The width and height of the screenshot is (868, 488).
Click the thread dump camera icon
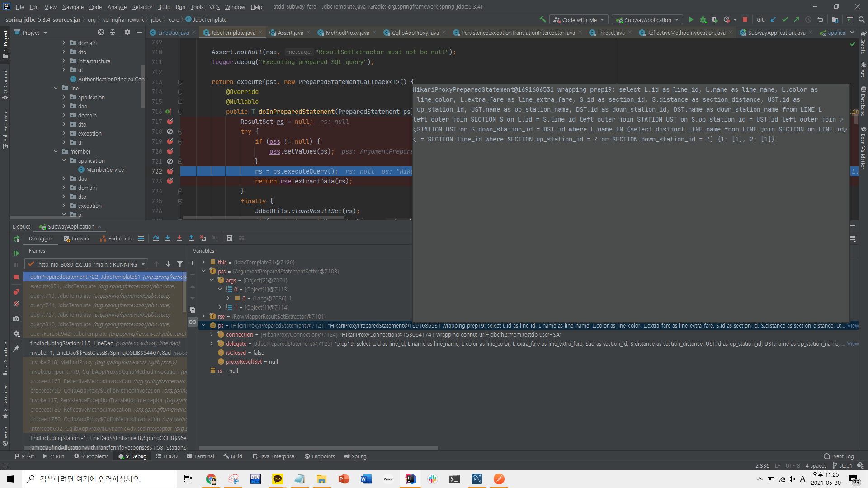pyautogui.click(x=16, y=319)
